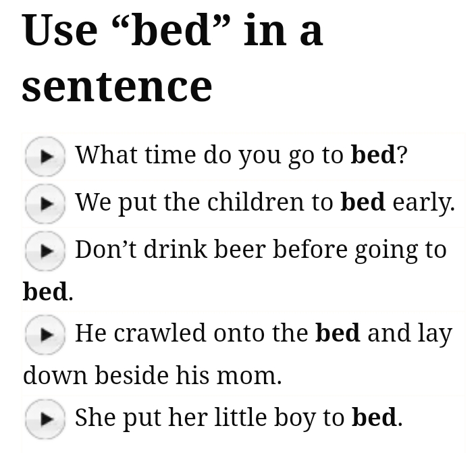Click the text "We put the children"

[203, 203]
